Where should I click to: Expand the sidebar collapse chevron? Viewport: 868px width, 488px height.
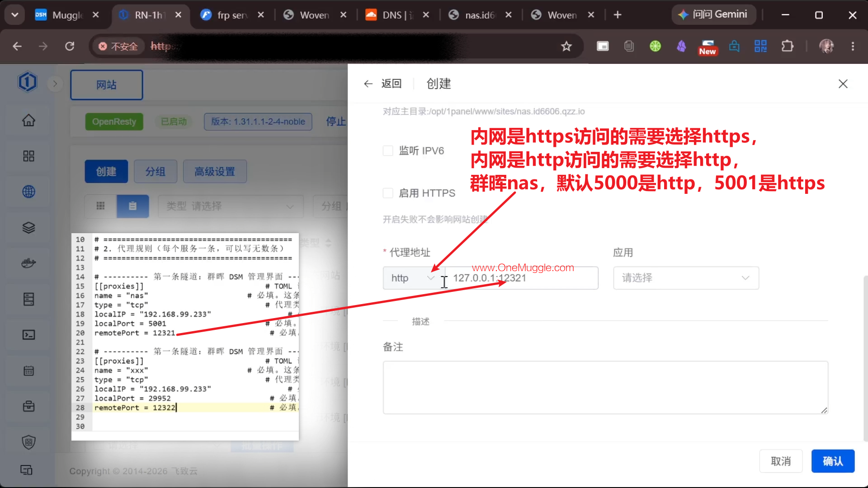tap(55, 84)
